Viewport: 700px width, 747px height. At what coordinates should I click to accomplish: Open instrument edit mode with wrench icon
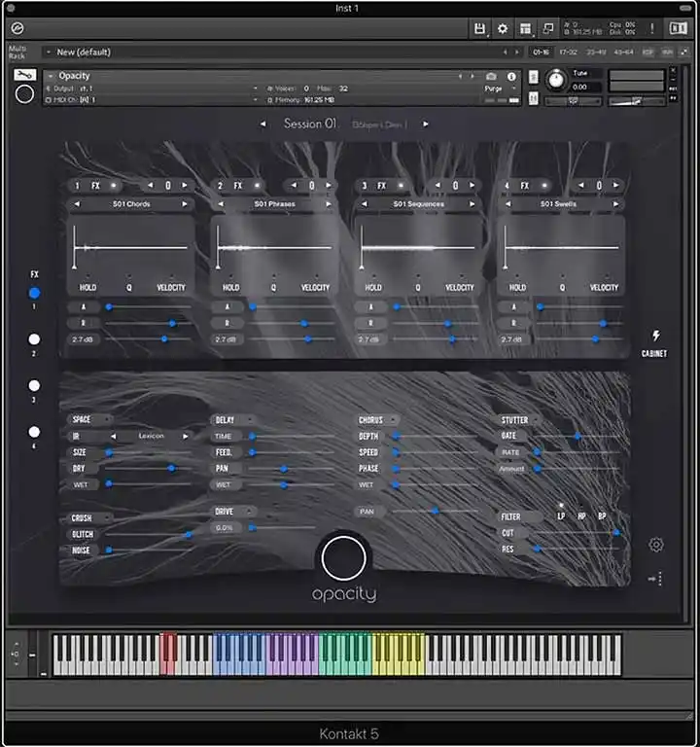(24, 75)
